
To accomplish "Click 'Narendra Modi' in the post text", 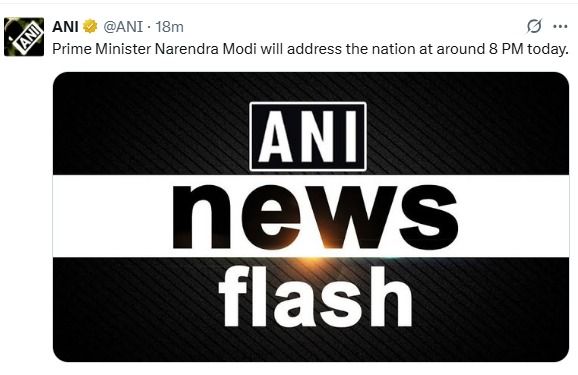I will tap(205, 49).
